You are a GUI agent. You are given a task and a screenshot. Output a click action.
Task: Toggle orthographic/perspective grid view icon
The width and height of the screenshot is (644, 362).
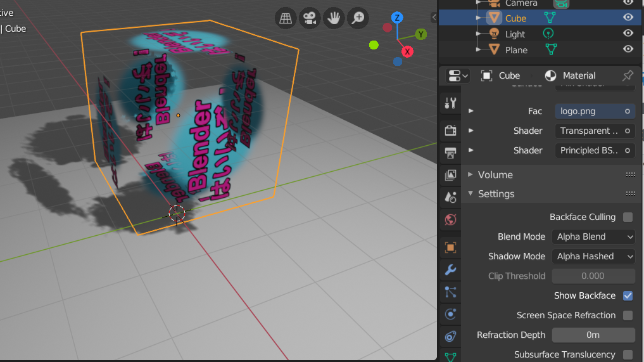(286, 18)
